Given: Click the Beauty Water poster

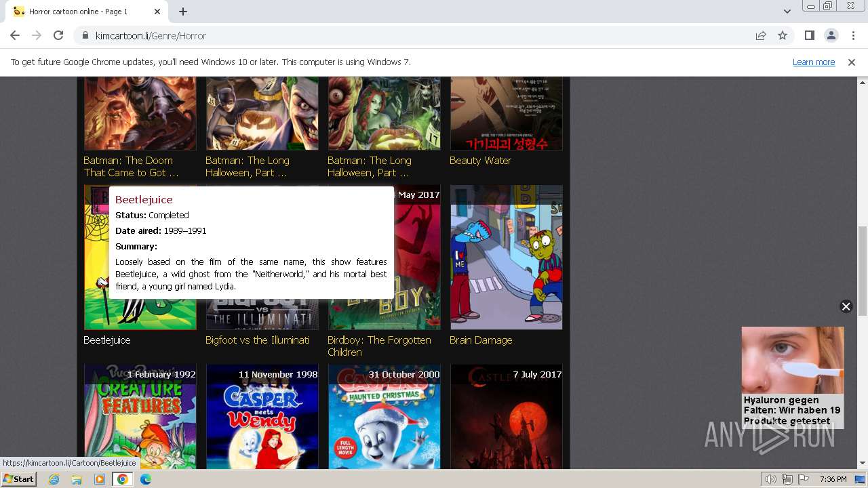Looking at the screenshot, I should coord(506,113).
